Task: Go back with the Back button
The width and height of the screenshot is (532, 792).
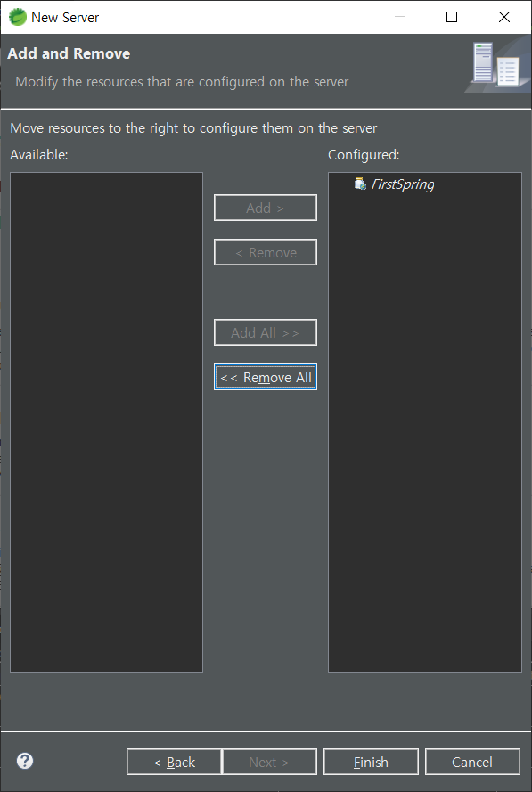Action: (175, 762)
